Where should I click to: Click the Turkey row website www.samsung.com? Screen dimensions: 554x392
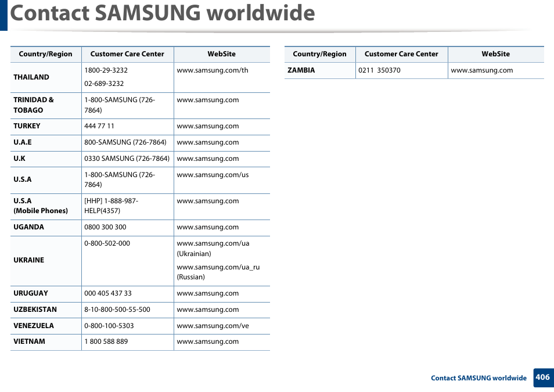click(x=208, y=126)
